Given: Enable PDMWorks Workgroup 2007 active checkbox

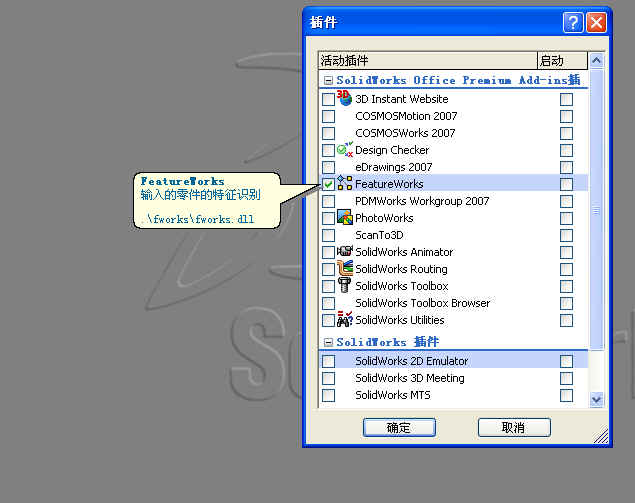Looking at the screenshot, I should (328, 202).
